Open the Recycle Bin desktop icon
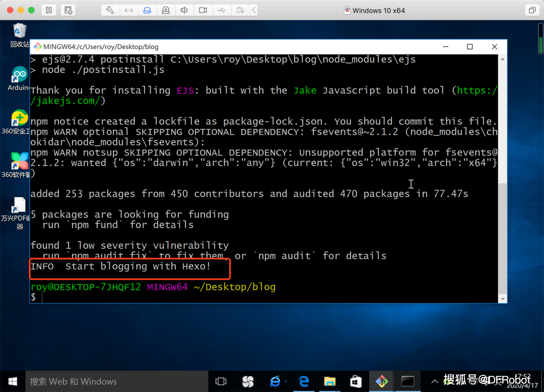This screenshot has width=544, height=392. click(20, 35)
